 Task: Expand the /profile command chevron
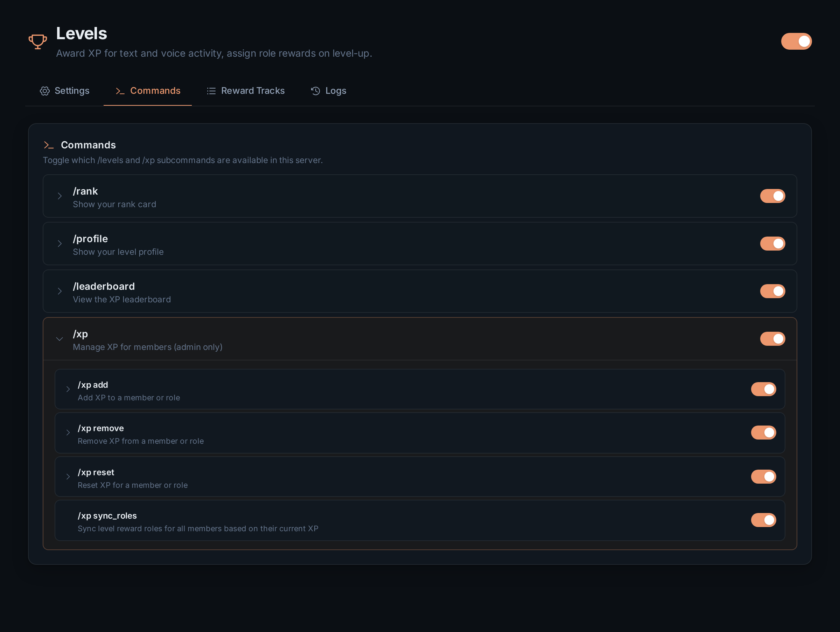tap(59, 244)
